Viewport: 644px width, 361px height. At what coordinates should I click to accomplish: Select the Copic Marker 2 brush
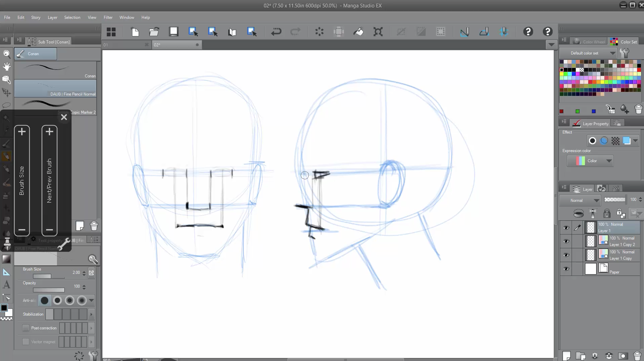pos(56,107)
